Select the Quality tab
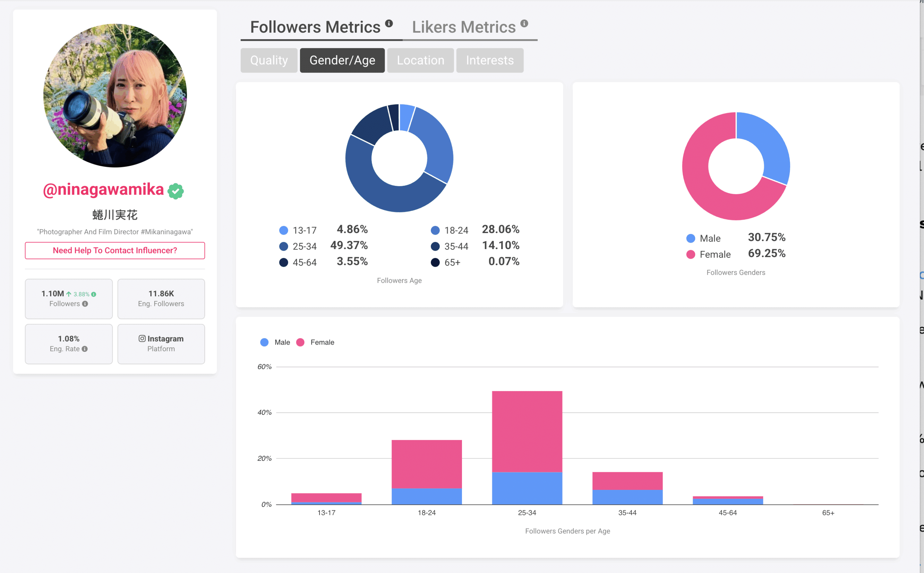This screenshot has width=924, height=573. point(269,60)
